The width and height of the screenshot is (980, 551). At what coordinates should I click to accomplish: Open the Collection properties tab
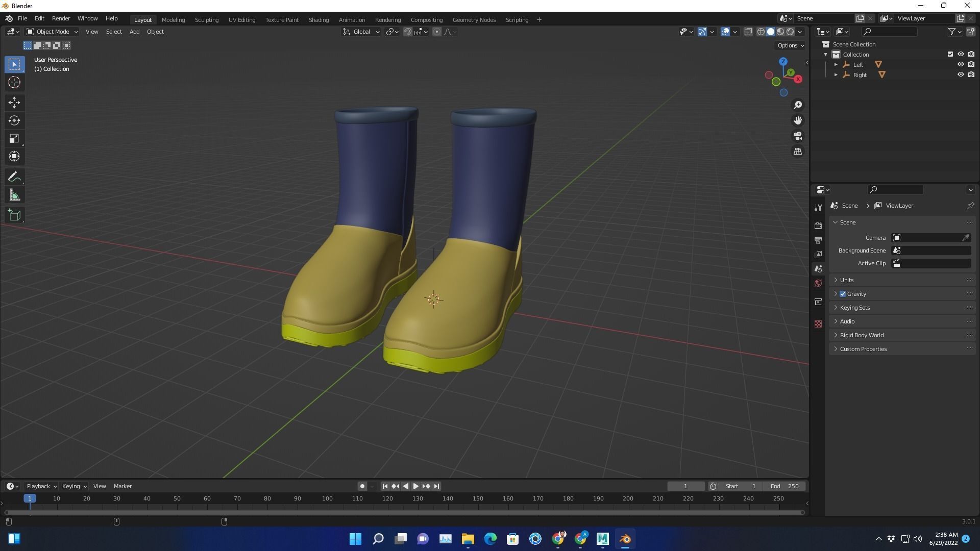point(818,302)
